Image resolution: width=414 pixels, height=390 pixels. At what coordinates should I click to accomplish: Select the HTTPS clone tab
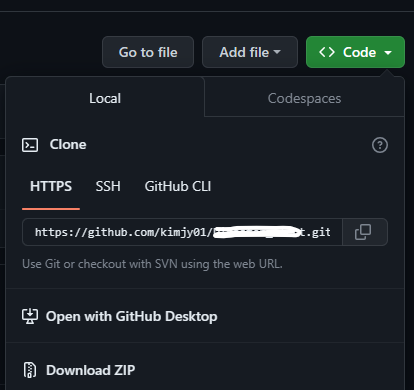[x=51, y=186]
